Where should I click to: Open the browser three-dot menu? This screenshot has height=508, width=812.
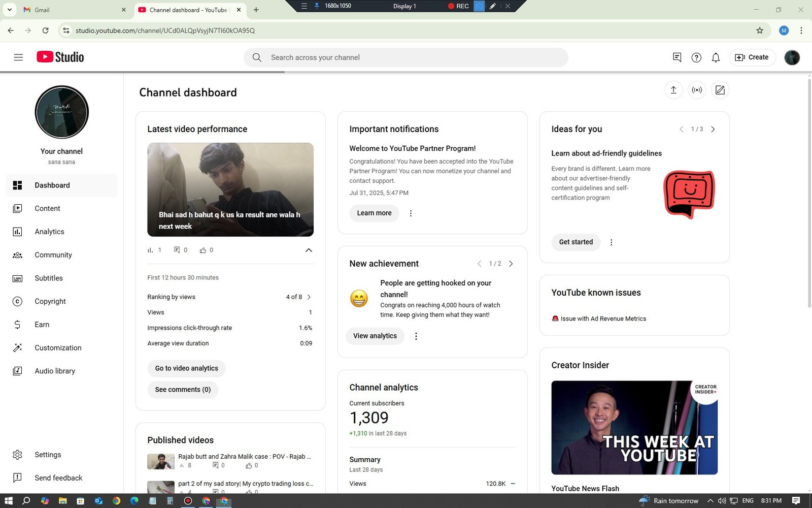(801, 30)
